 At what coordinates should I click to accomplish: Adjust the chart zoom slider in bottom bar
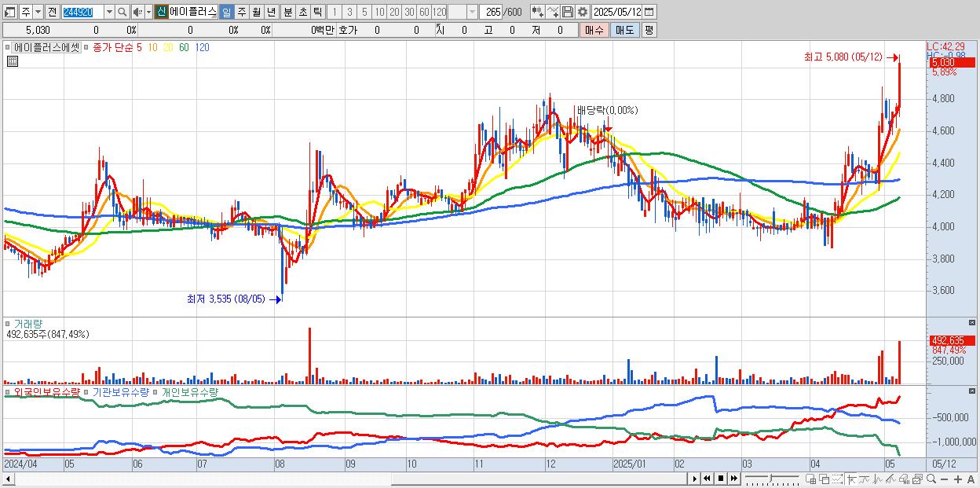[x=772, y=477]
